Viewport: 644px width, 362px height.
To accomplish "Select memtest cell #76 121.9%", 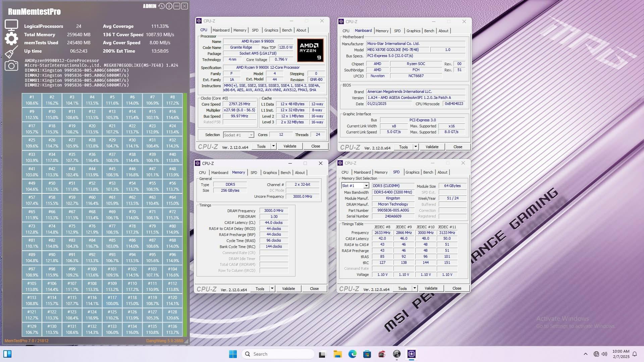I will [92, 229].
